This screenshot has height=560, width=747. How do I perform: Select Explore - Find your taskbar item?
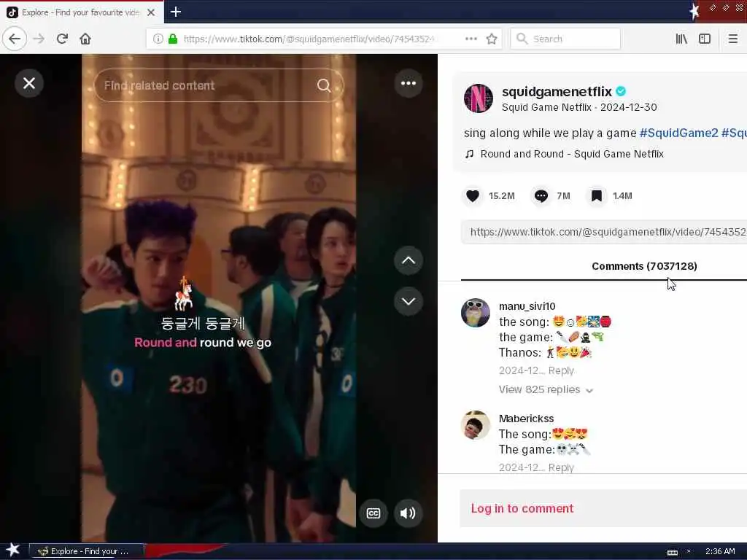click(87, 551)
